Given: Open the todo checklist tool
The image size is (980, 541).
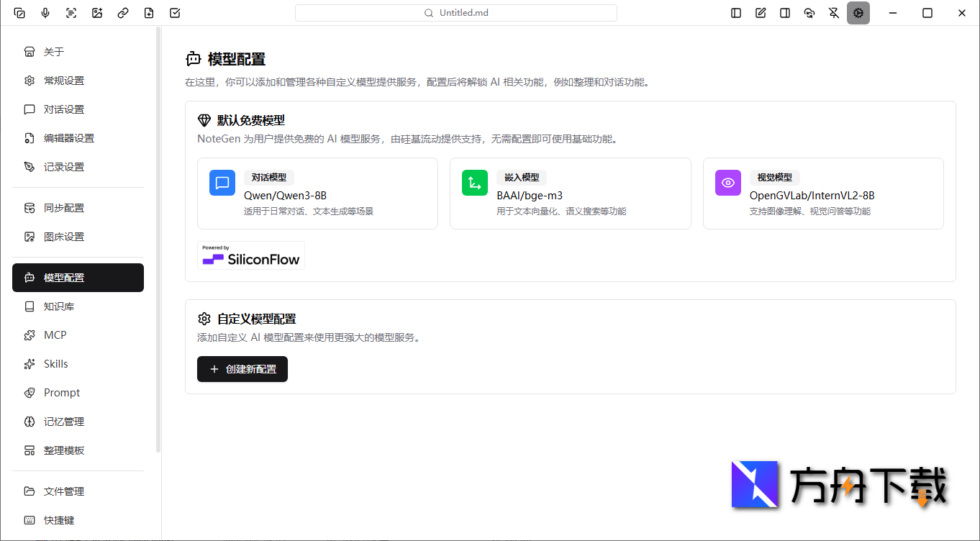Looking at the screenshot, I should click(174, 12).
